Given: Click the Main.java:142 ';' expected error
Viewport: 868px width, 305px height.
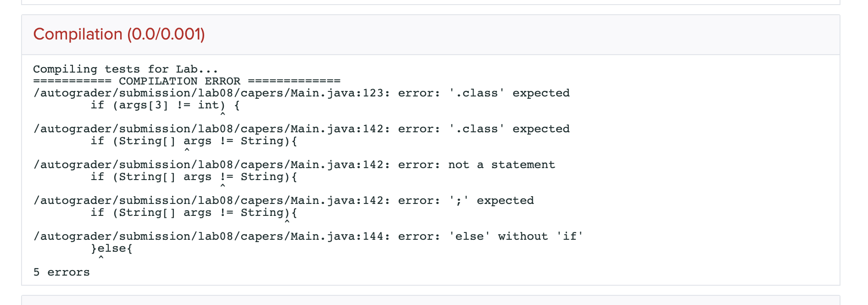Looking at the screenshot, I should 284,201.
